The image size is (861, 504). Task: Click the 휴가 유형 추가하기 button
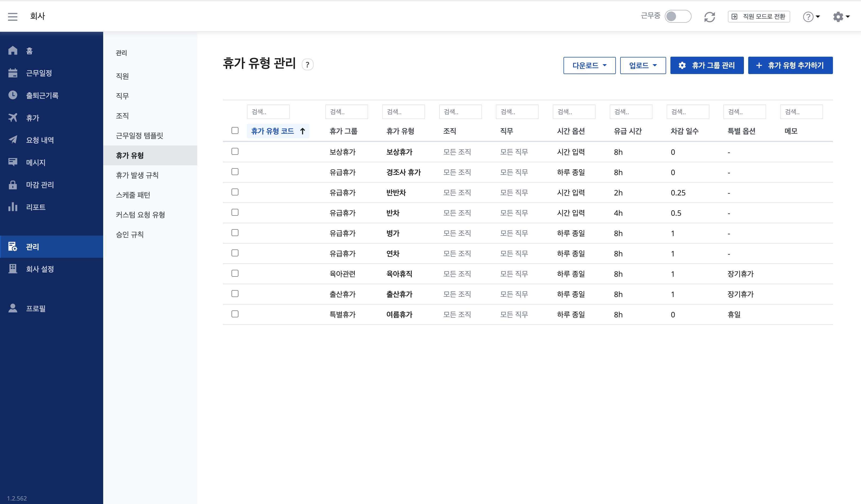click(790, 65)
